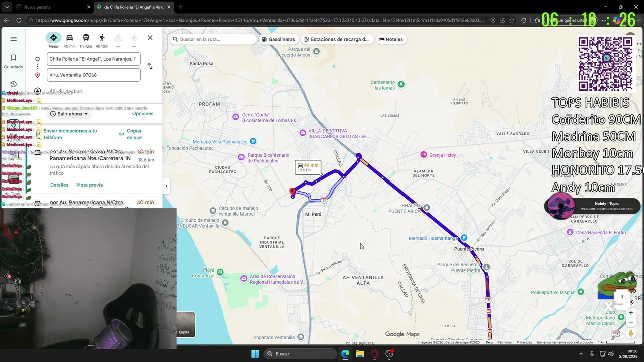This screenshot has width=644, height=362.
Task: Open the tab list dropdown arrow
Action: pos(6,7)
